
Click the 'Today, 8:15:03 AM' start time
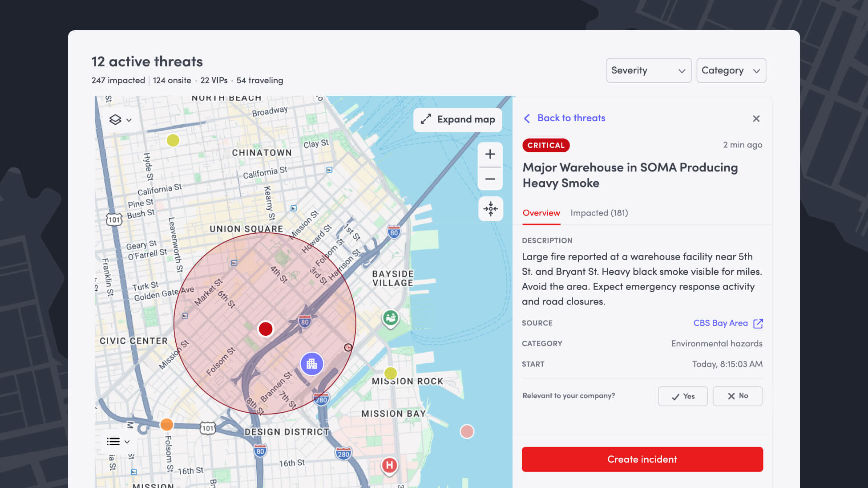[x=727, y=364]
